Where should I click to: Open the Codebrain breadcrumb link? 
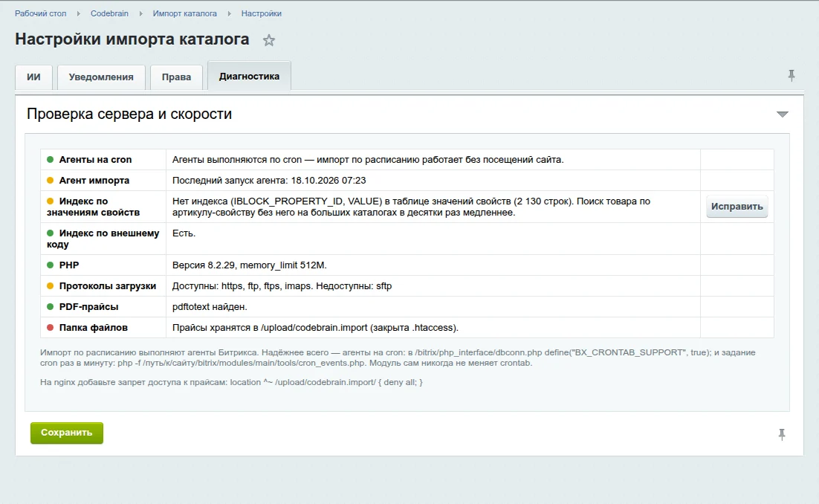click(110, 13)
